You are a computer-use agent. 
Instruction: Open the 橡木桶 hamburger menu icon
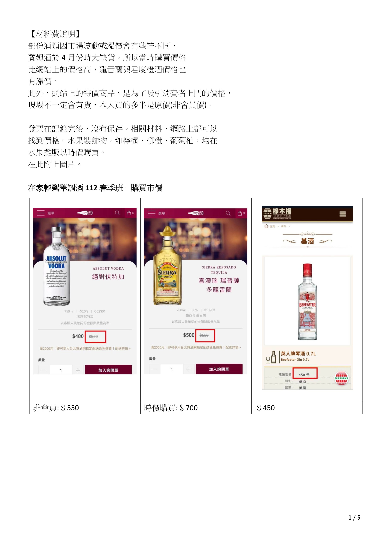(x=343, y=214)
